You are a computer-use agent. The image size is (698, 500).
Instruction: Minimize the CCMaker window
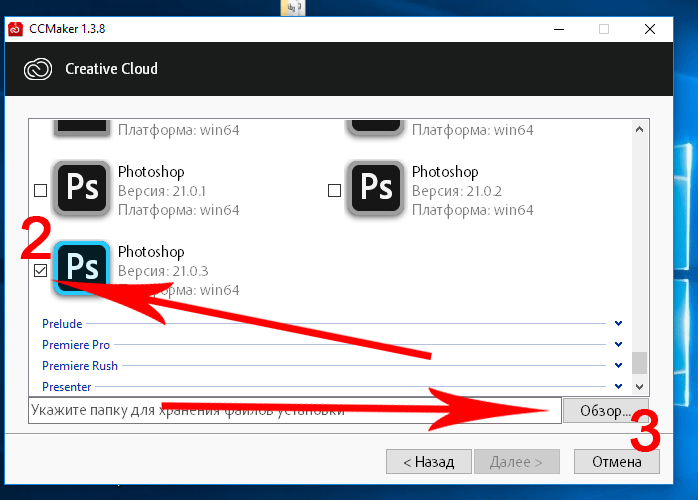pyautogui.click(x=559, y=29)
